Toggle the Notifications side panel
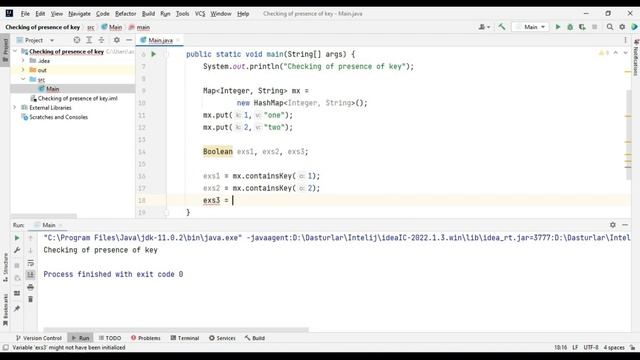This screenshot has width=640, height=360. [x=636, y=57]
